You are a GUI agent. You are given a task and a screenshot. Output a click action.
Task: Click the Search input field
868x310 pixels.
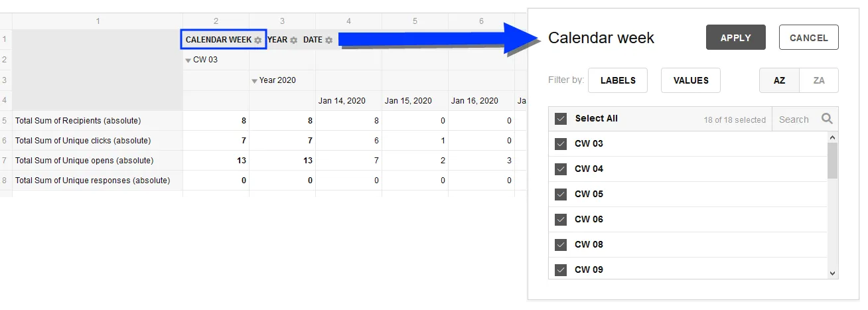796,119
